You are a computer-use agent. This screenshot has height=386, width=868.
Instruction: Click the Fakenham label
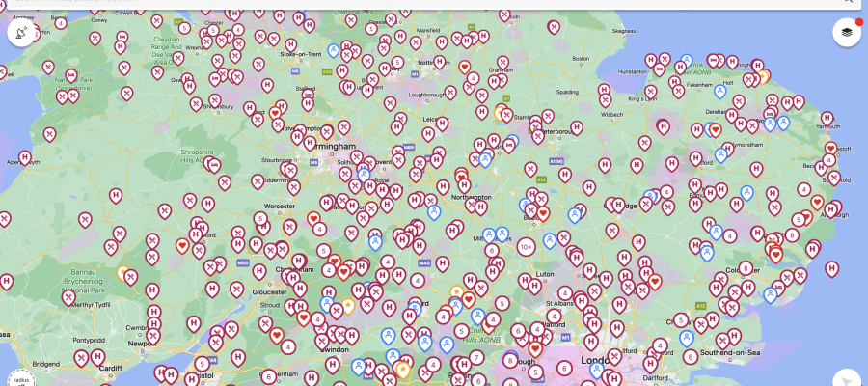click(700, 85)
